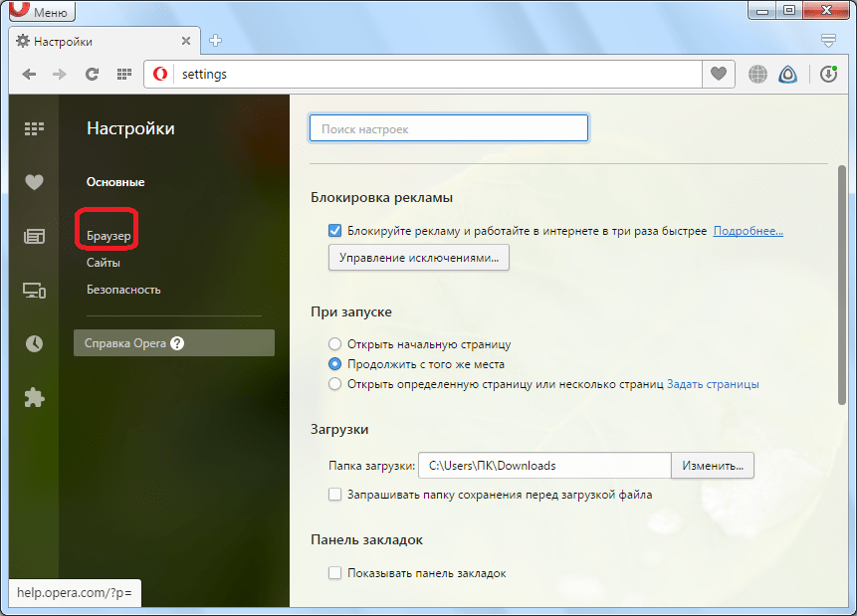This screenshot has width=857, height=616.
Task: Open Speed Dial from sidebar grid icon
Action: [34, 128]
